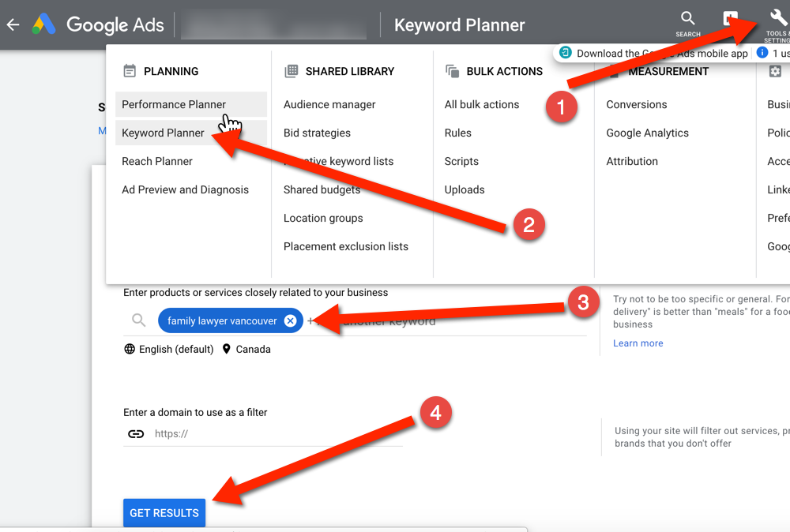Viewport: 790px width, 532px height.
Task: Open All bulk actions
Action: (x=482, y=104)
